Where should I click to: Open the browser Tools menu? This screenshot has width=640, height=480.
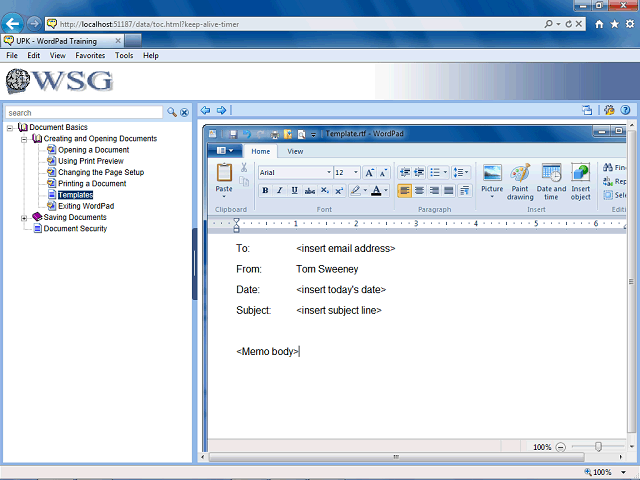pyautogui.click(x=124, y=56)
